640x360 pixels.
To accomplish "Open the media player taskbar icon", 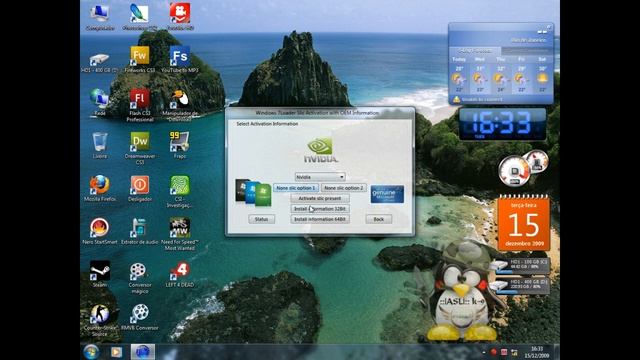I will [116, 352].
